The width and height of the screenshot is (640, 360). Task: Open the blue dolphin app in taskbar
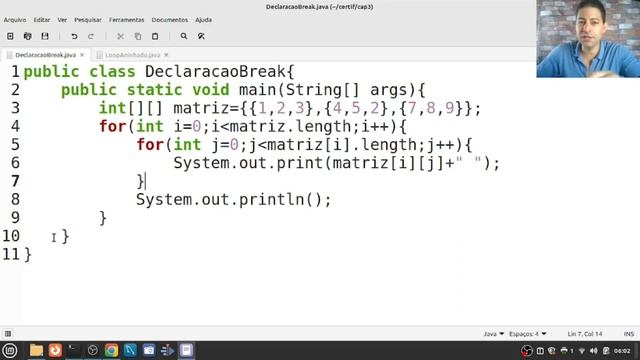pos(130,350)
